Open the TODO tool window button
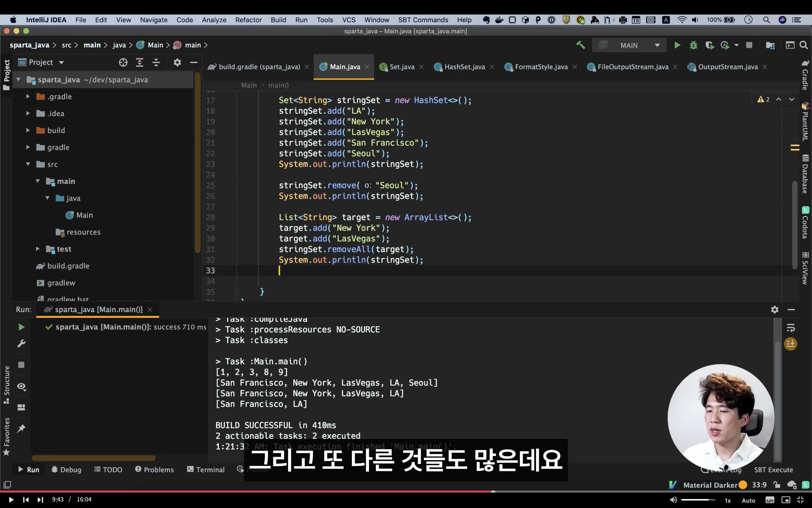This screenshot has width=812, height=508. [108, 470]
